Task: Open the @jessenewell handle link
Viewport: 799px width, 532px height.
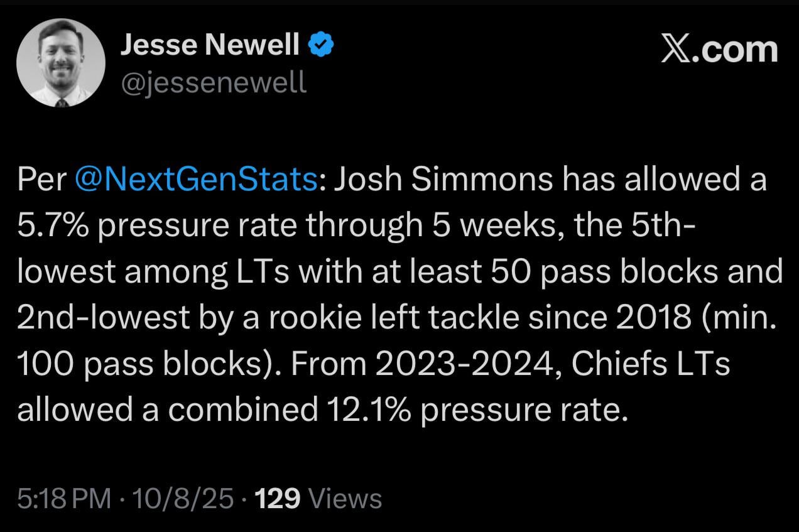Action: [x=214, y=82]
